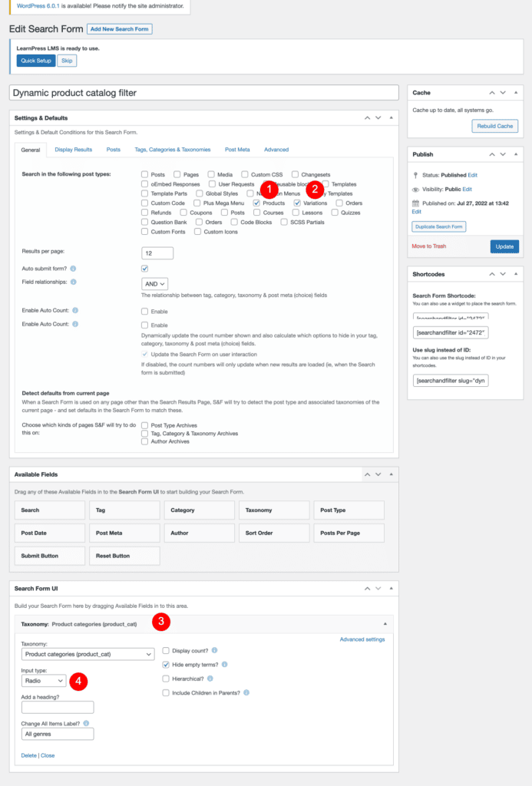This screenshot has width=532, height=786.
Task: Click the search form title input field
Action: [x=203, y=93]
